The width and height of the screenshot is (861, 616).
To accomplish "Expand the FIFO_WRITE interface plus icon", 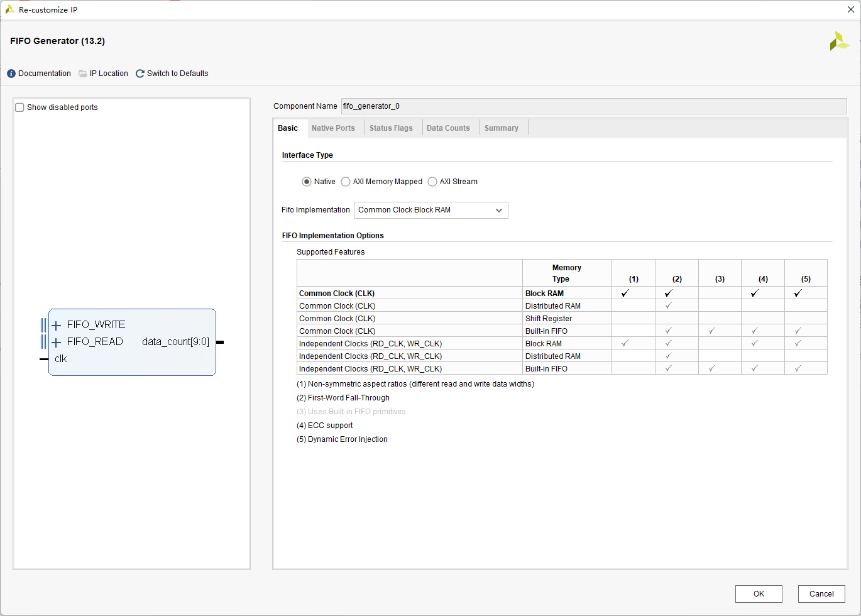I will (x=56, y=325).
